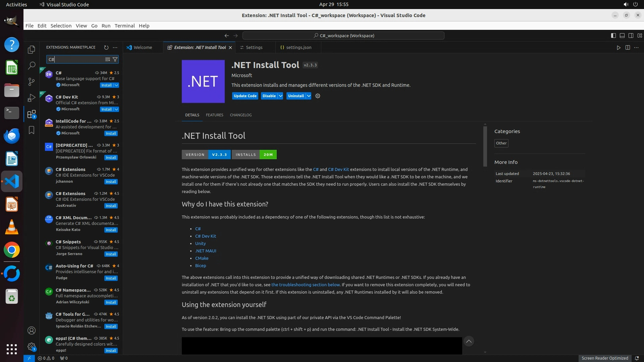Toggle the primary side bar layout button
The height and width of the screenshot is (362, 644).
coord(613,36)
